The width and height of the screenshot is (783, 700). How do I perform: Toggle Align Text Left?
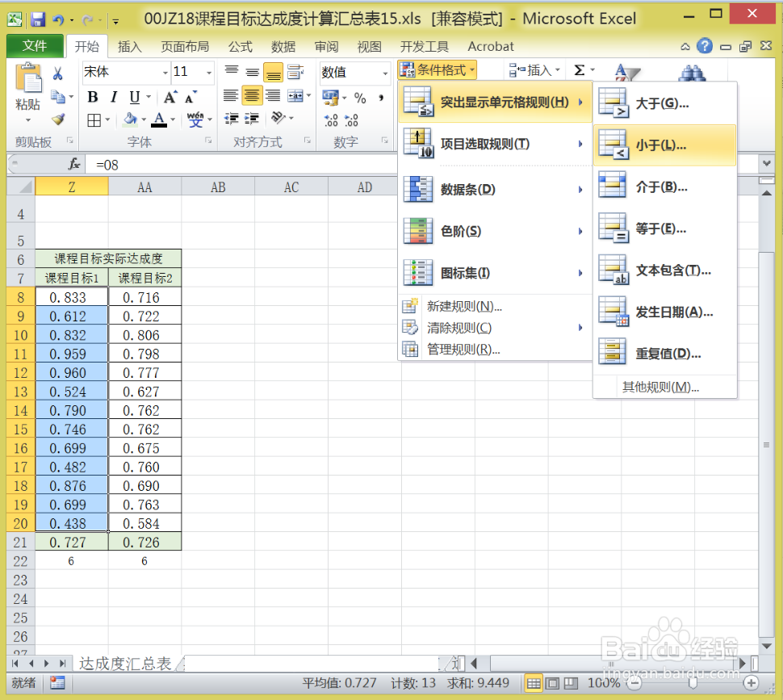(x=231, y=95)
